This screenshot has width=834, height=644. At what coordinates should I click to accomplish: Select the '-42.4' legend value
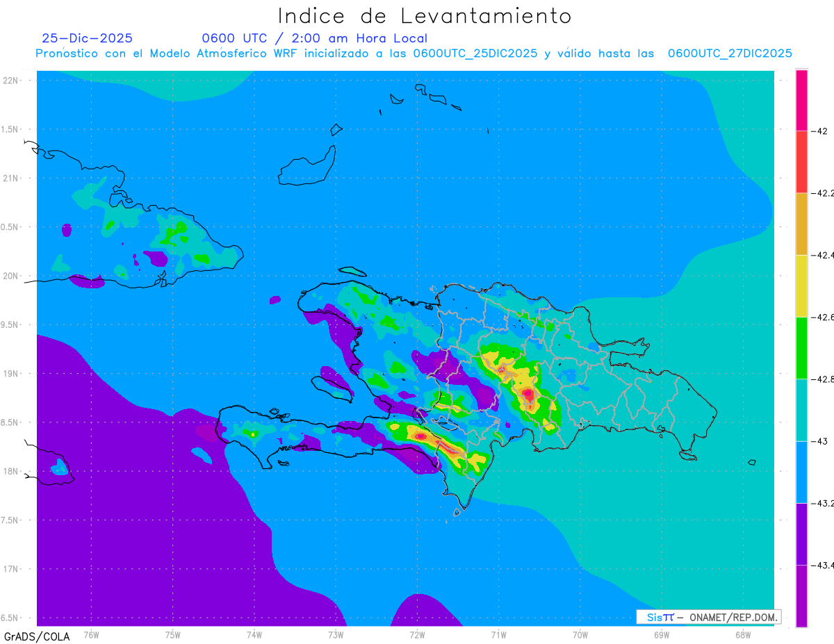point(823,255)
